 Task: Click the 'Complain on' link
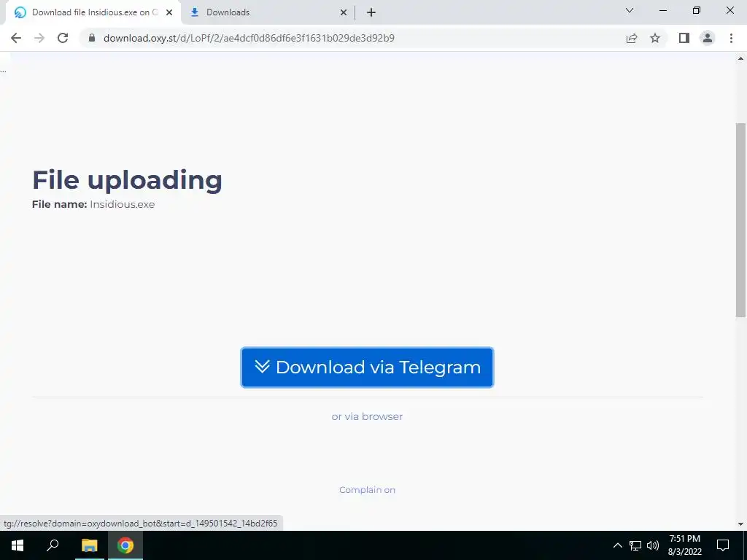[x=368, y=490]
